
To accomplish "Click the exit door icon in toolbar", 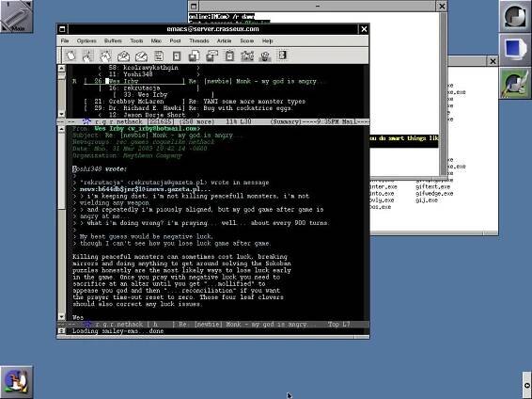I will click(x=283, y=55).
